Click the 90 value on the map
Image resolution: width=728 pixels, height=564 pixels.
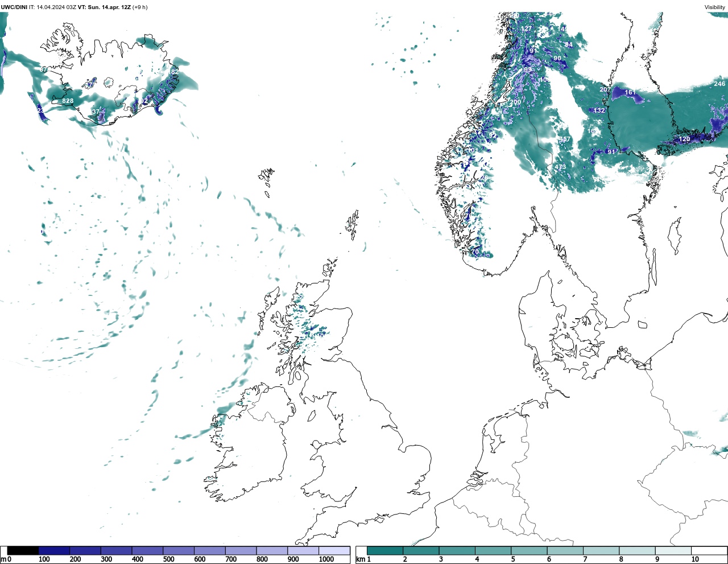557,59
